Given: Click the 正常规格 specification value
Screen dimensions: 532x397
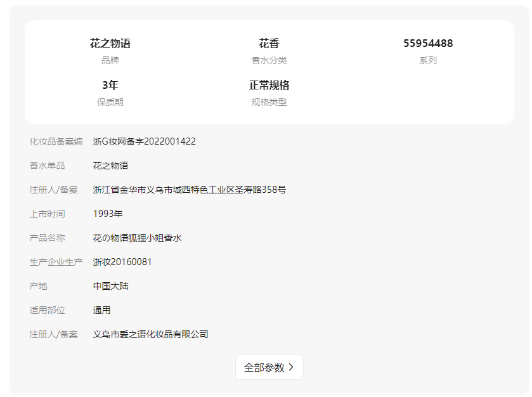Looking at the screenshot, I should click(269, 86).
